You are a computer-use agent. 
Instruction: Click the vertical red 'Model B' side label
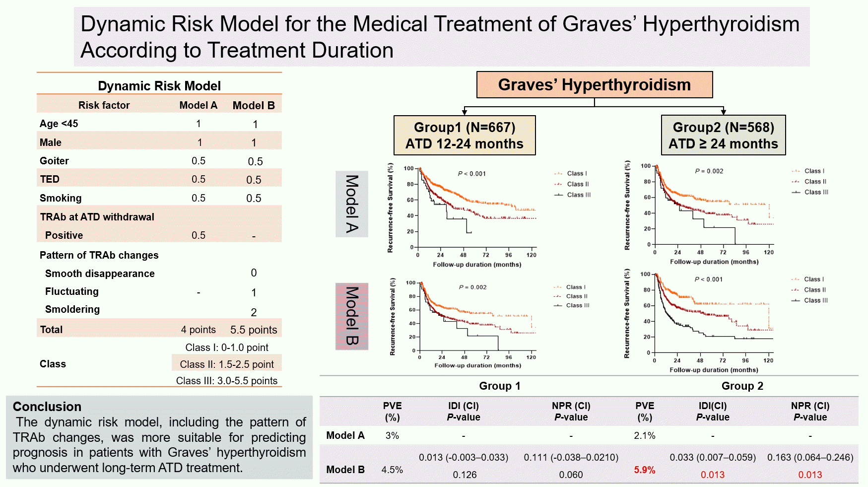point(352,316)
